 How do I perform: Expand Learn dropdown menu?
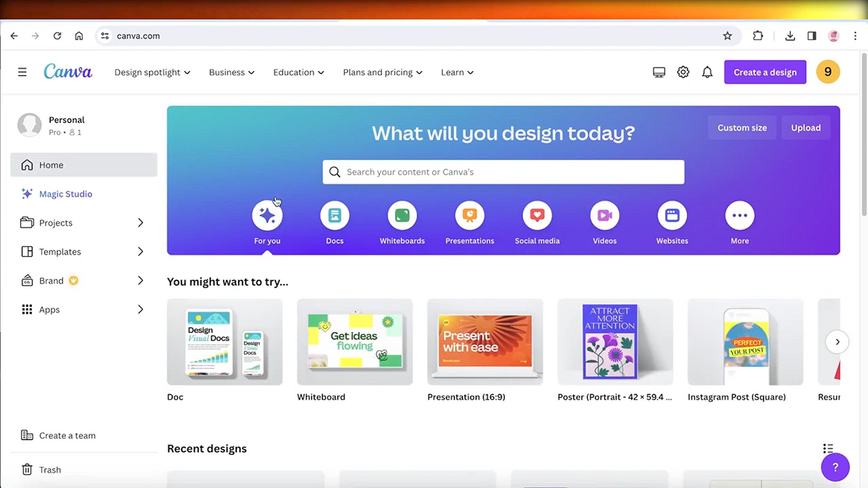point(457,72)
